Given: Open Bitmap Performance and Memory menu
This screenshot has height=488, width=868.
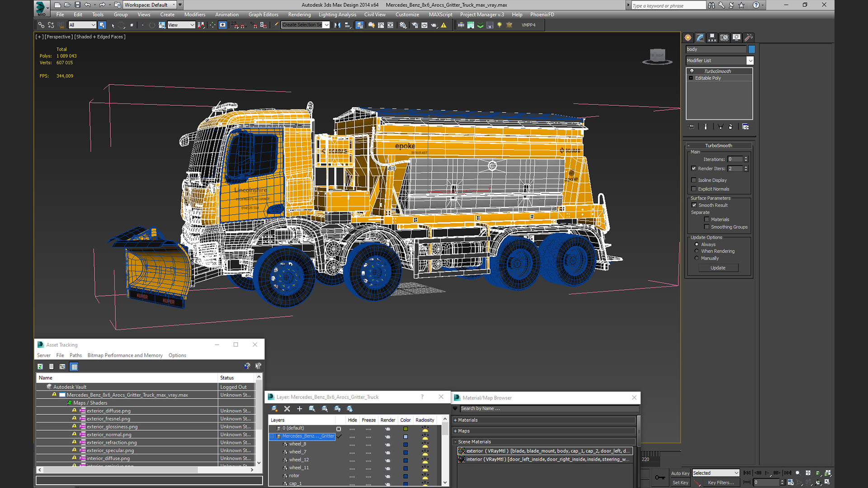Looking at the screenshot, I should click(125, 356).
